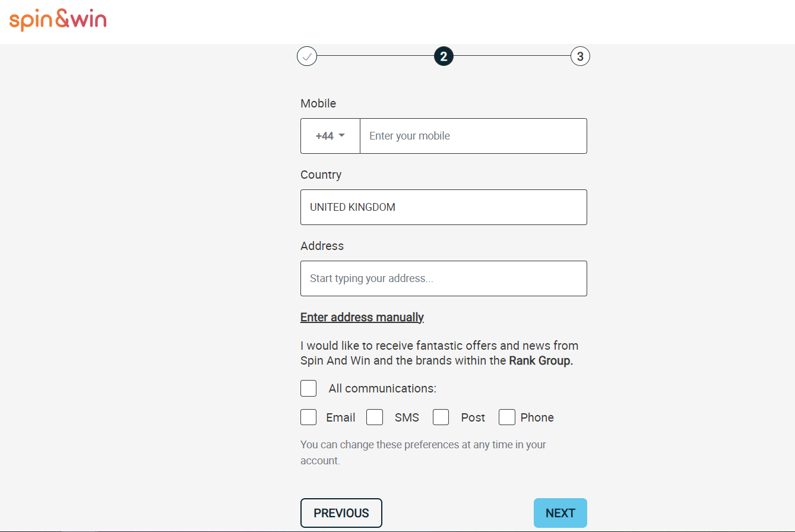Click the Mobile field label
Screen dimensions: 795x532
318,103
